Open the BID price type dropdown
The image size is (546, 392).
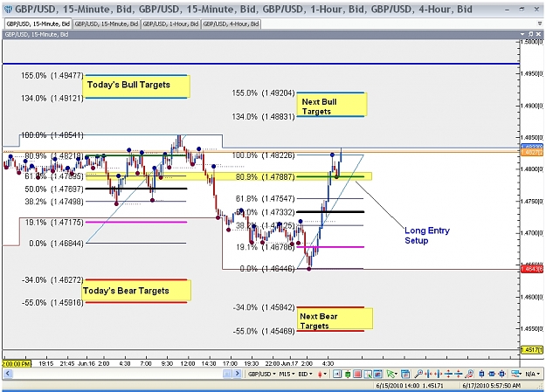pos(306,374)
